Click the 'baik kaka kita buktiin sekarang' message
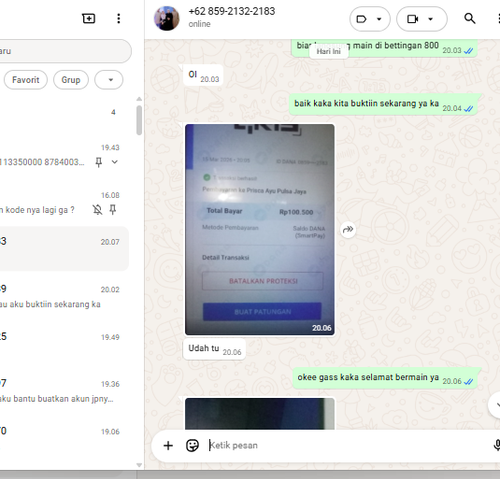 383,104
